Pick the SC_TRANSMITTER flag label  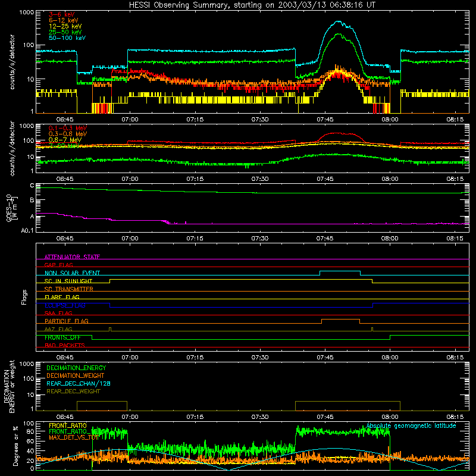tap(69, 289)
